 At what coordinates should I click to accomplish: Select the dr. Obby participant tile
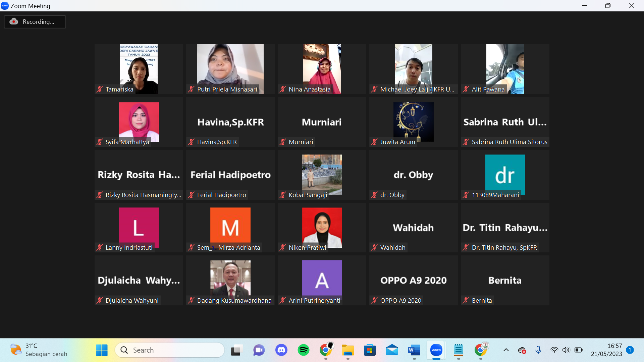click(x=414, y=175)
